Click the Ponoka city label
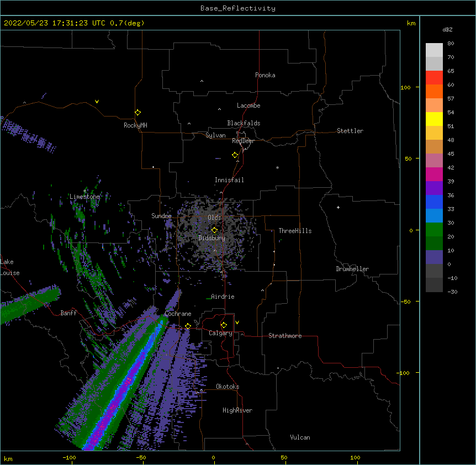The image size is (476, 465). click(265, 75)
